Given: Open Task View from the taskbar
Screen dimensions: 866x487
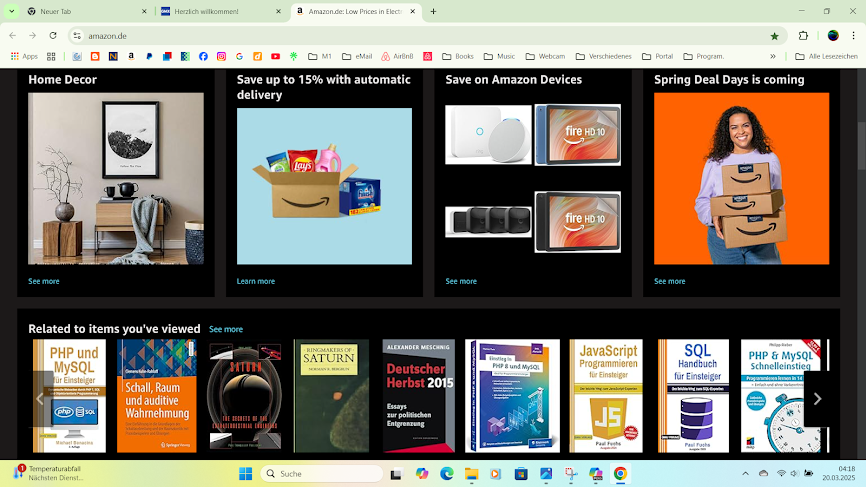Looking at the screenshot, I should point(396,474).
